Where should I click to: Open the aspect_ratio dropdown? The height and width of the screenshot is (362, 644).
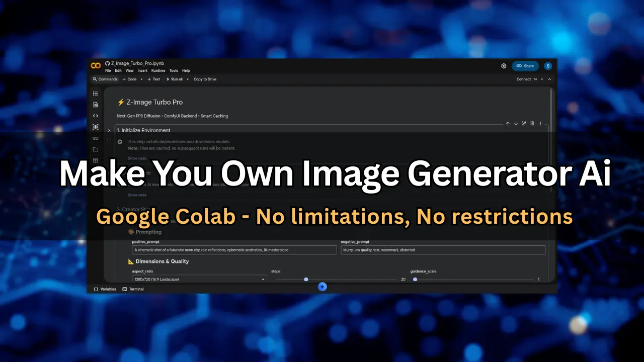(199, 279)
